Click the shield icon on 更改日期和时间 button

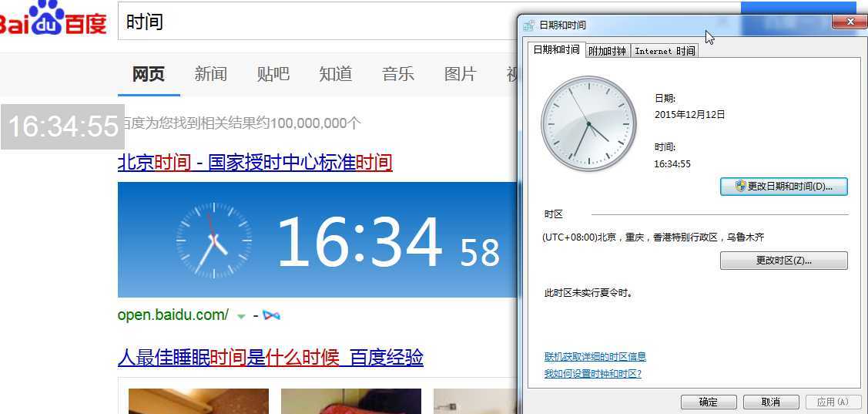(x=741, y=187)
